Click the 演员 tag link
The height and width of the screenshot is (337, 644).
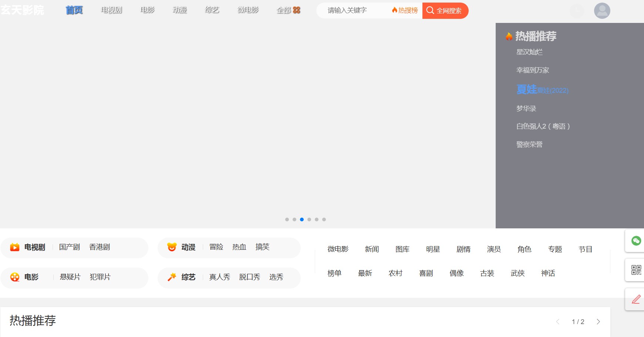coord(494,249)
